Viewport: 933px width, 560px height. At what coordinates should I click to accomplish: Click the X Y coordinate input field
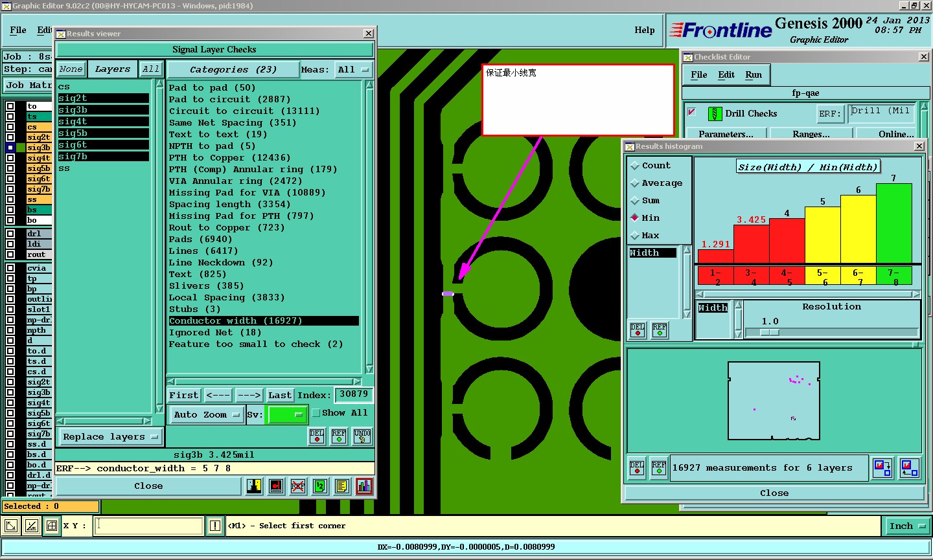149,526
